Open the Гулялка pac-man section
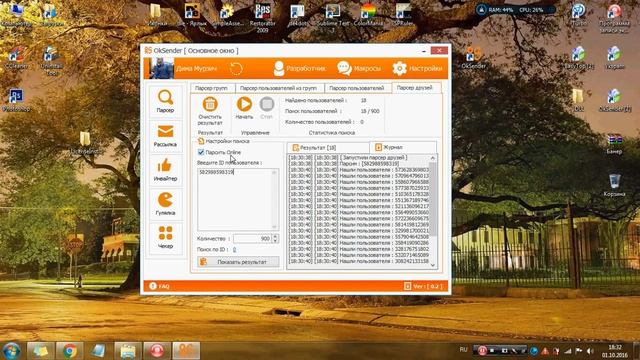This screenshot has height=360, width=640. [x=165, y=204]
